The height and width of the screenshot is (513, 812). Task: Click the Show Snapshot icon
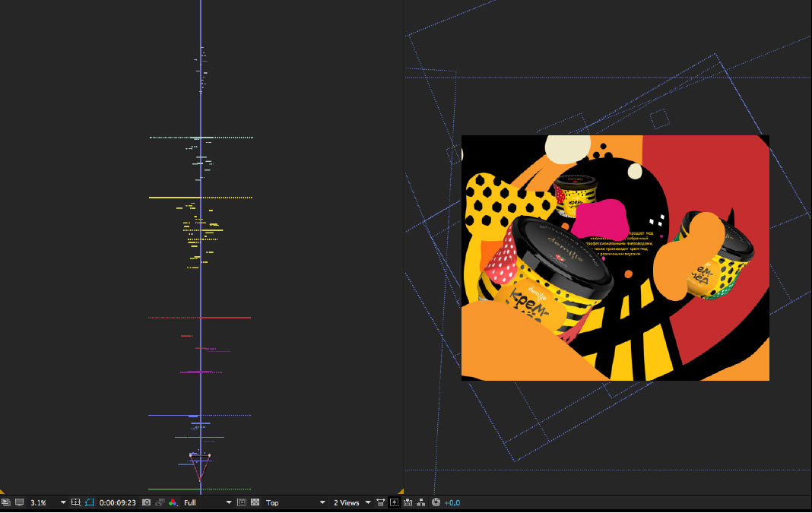tap(160, 502)
